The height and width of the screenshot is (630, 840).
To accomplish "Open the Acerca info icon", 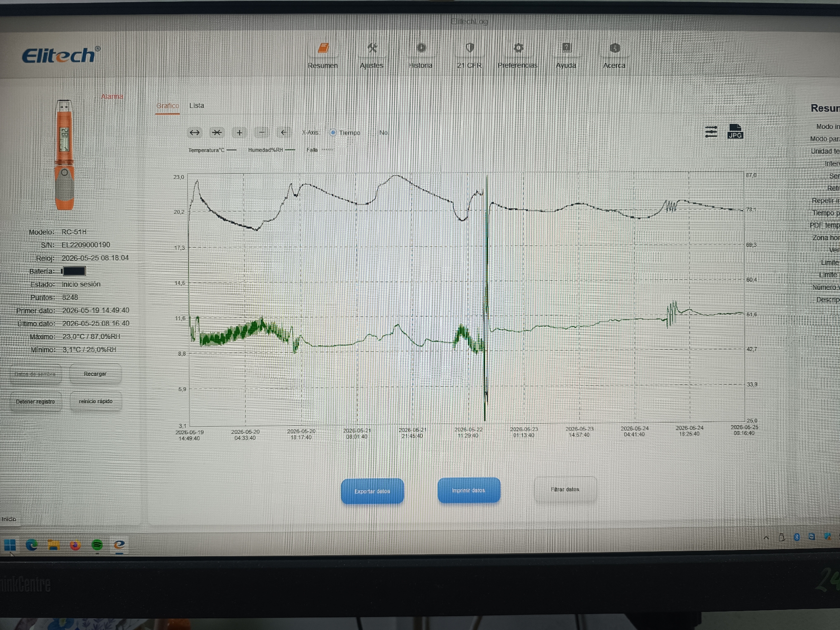I will point(614,48).
